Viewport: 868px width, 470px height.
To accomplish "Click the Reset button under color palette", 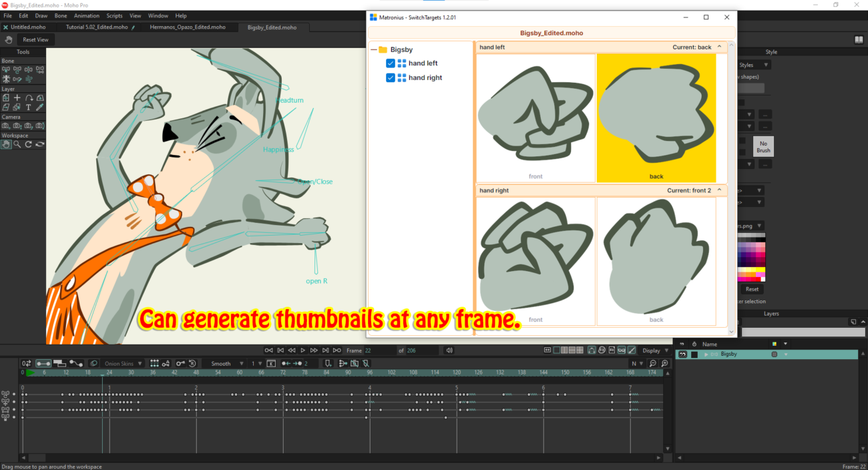I will (x=752, y=289).
